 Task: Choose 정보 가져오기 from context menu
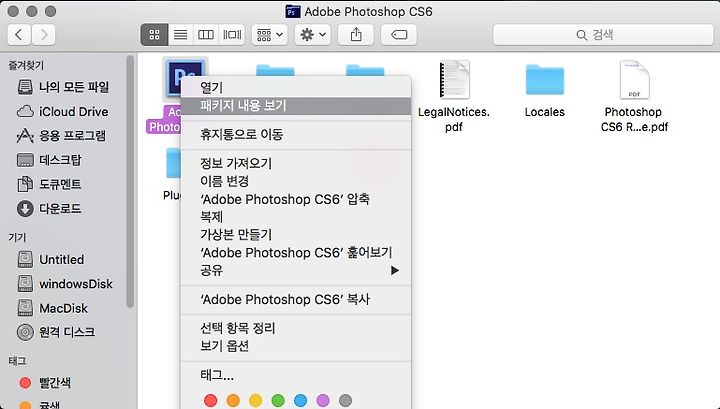[x=296, y=163]
